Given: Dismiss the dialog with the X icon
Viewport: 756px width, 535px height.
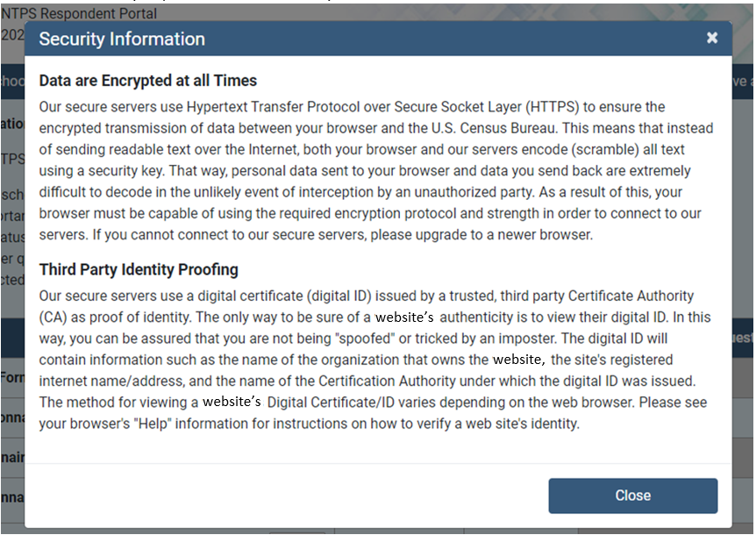Looking at the screenshot, I should (712, 38).
